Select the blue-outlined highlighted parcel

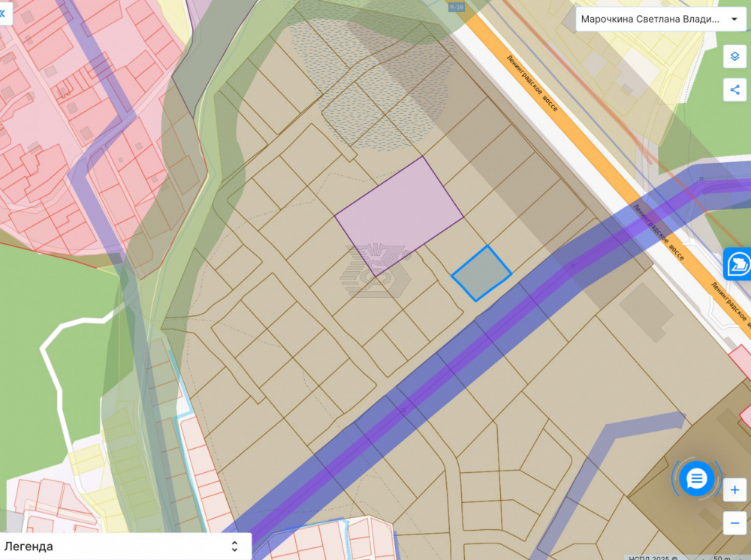click(481, 273)
